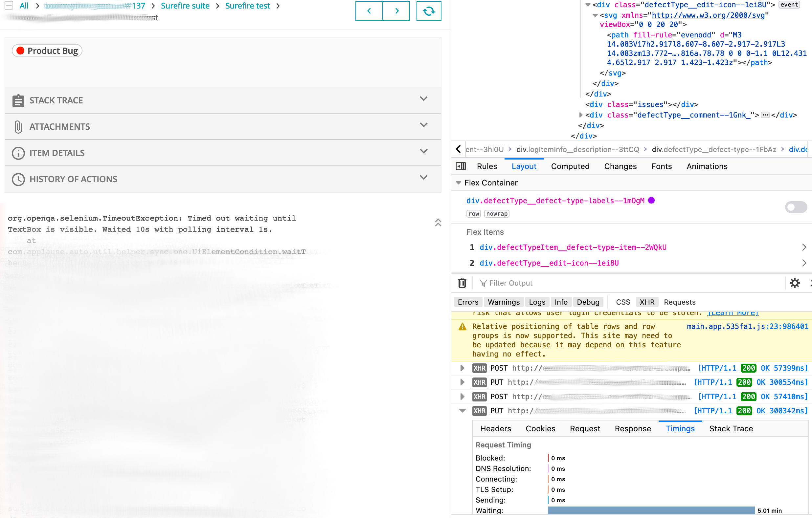812x518 pixels.
Task: Open the Surefire suite breadcrumb link
Action: pos(185,5)
